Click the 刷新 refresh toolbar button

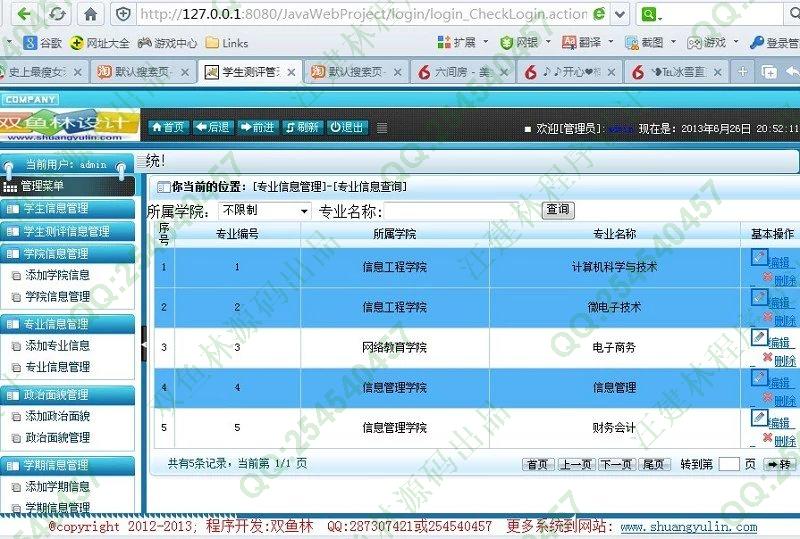click(x=302, y=127)
